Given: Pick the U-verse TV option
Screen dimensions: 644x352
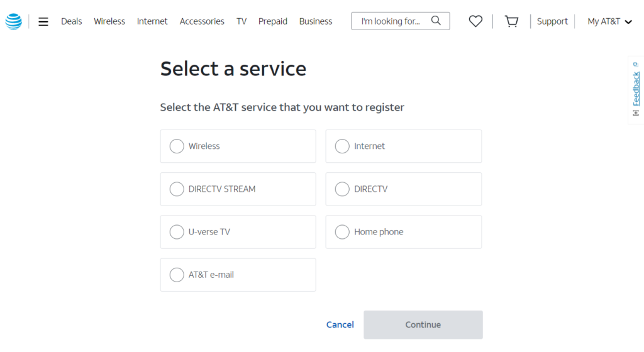Looking at the screenshot, I should coord(238,232).
